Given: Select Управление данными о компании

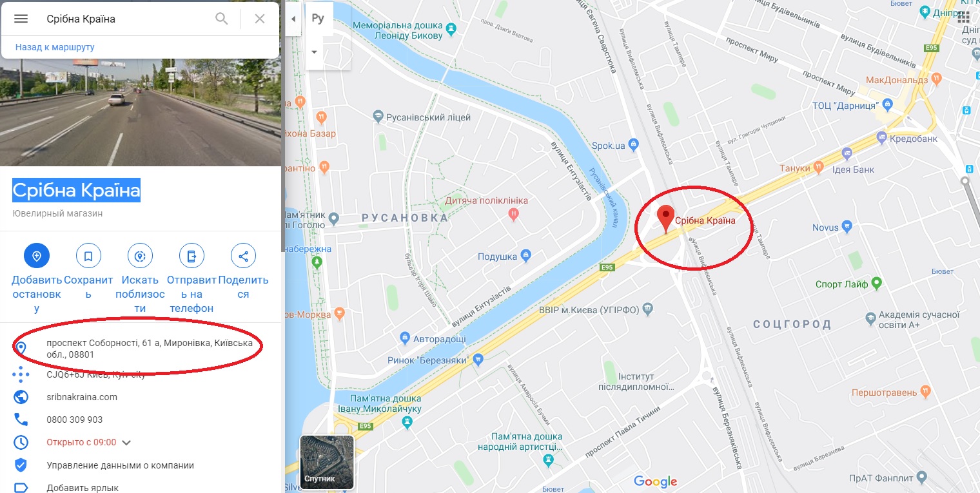Looking at the screenshot, I should (121, 465).
